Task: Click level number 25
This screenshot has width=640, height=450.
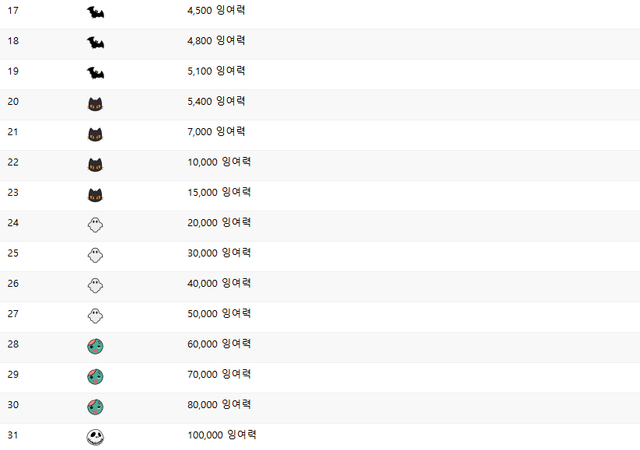Action: pos(13,253)
